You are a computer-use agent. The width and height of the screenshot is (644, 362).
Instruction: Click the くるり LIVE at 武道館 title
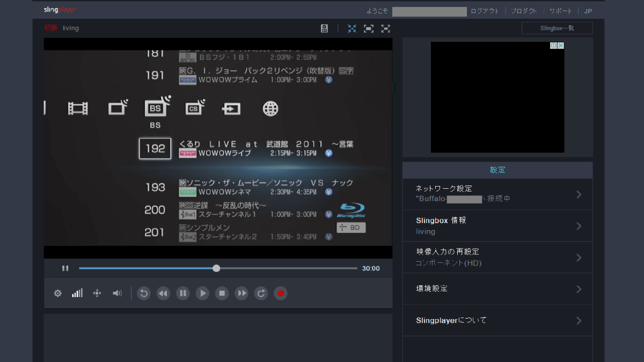coord(266,144)
